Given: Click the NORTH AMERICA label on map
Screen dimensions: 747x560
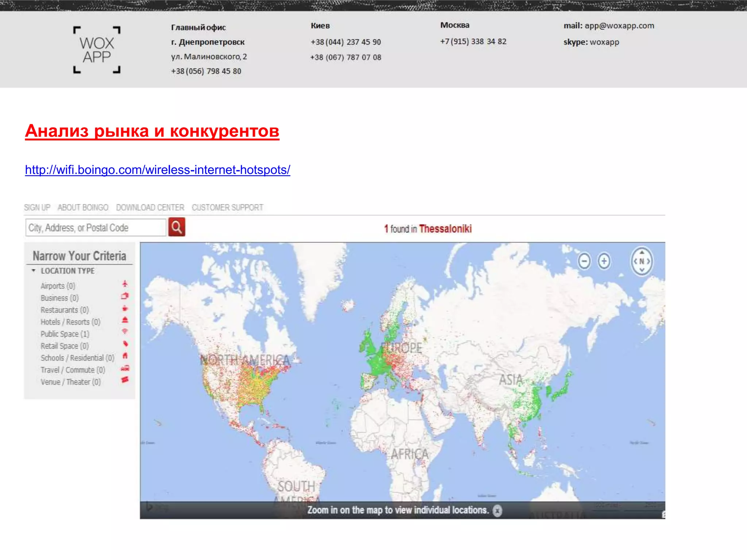Looking at the screenshot, I should (245, 360).
